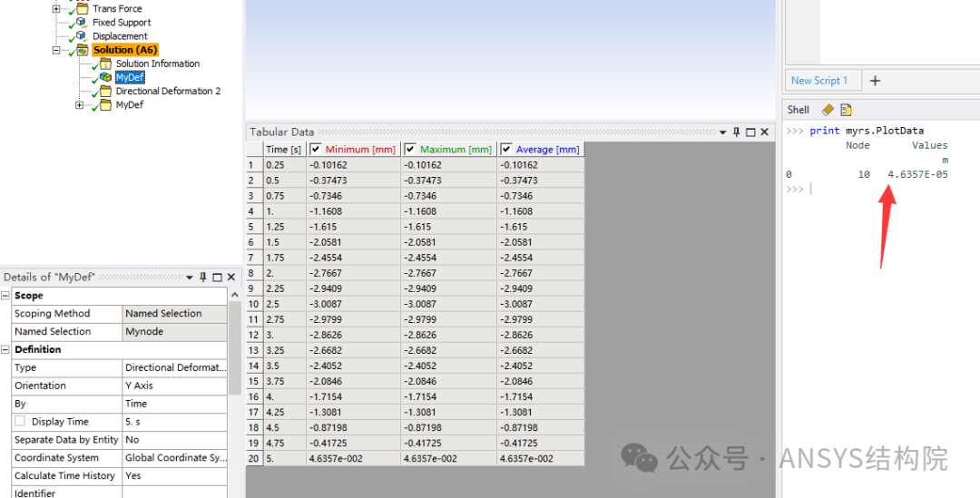Image resolution: width=980 pixels, height=498 pixels.
Task: Click the -3.0087 Minimum cell in row 10
Action: click(353, 304)
